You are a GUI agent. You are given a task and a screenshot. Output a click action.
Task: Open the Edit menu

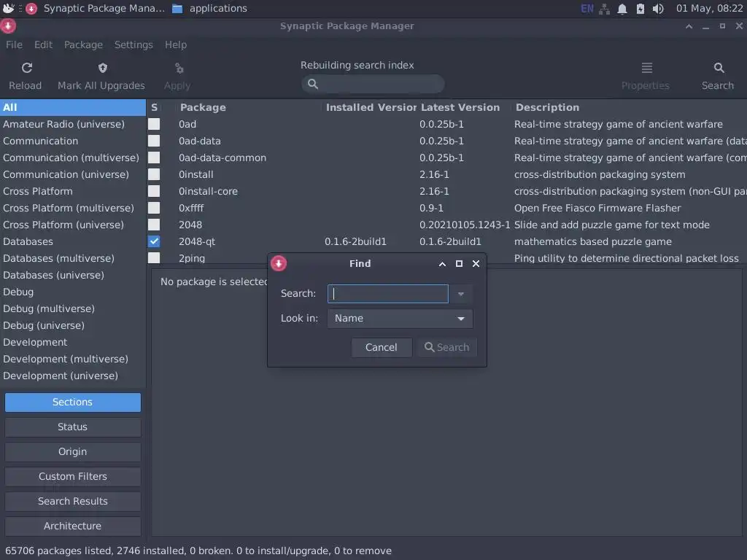click(x=43, y=44)
